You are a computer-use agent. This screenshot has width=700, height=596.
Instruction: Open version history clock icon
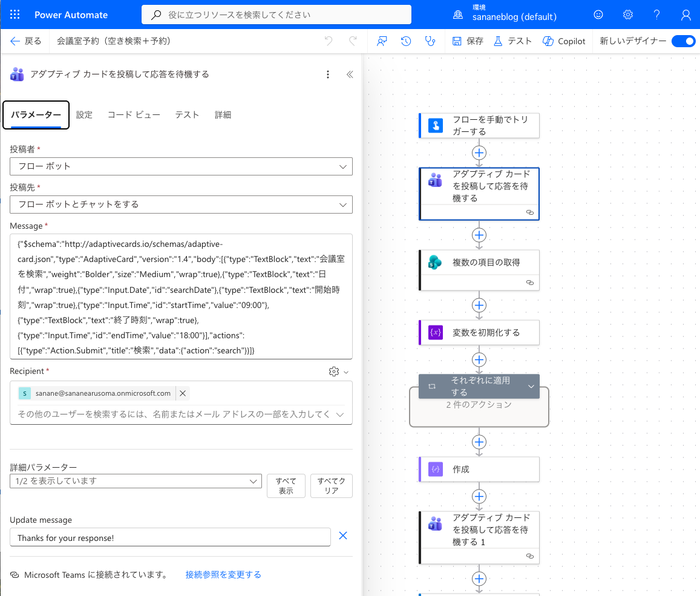point(406,41)
